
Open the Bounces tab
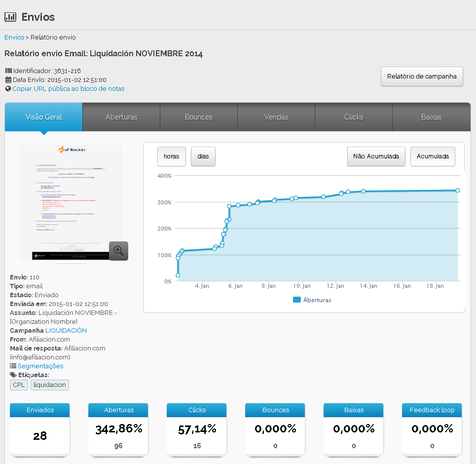(199, 117)
